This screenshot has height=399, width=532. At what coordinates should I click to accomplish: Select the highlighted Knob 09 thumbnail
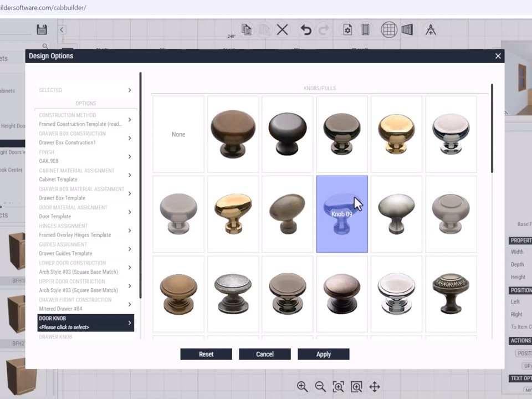pos(342,214)
